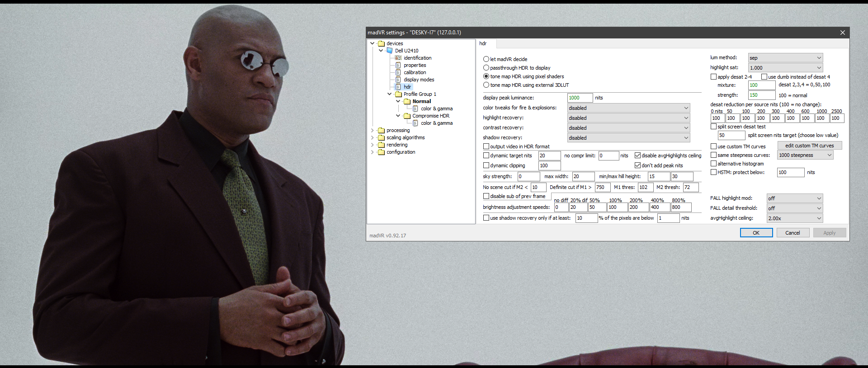Image resolution: width=868 pixels, height=368 pixels.
Task: Collapse the Profile Group 1 node
Action: [x=390, y=94]
